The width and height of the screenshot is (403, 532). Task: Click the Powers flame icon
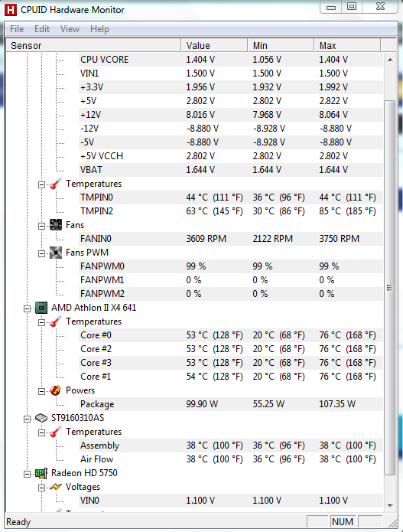click(56, 390)
